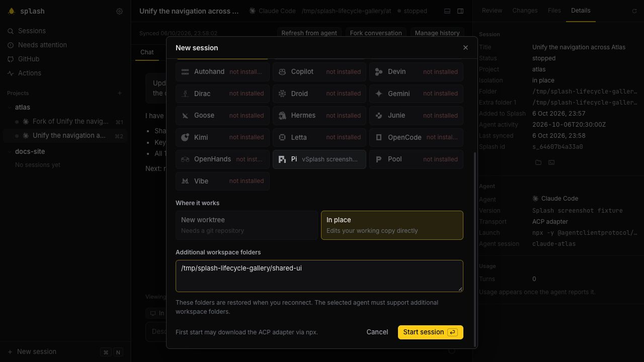Click New session in the sidebar footer

click(65, 352)
